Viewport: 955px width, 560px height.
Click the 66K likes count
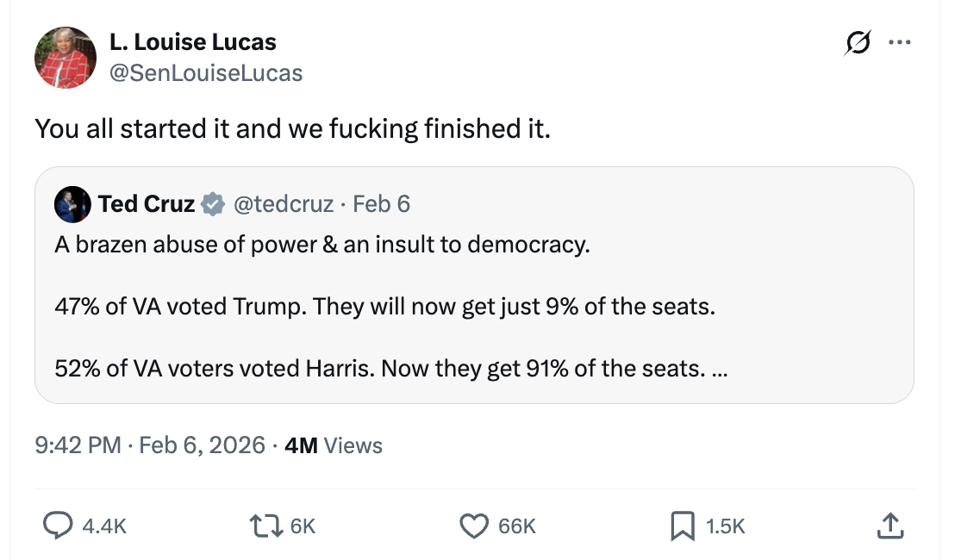[517, 526]
